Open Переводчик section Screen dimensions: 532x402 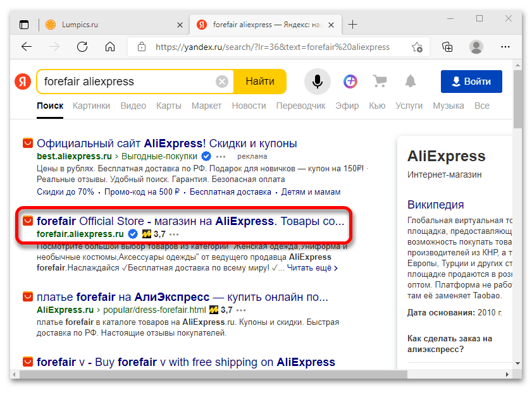pyautogui.click(x=300, y=106)
